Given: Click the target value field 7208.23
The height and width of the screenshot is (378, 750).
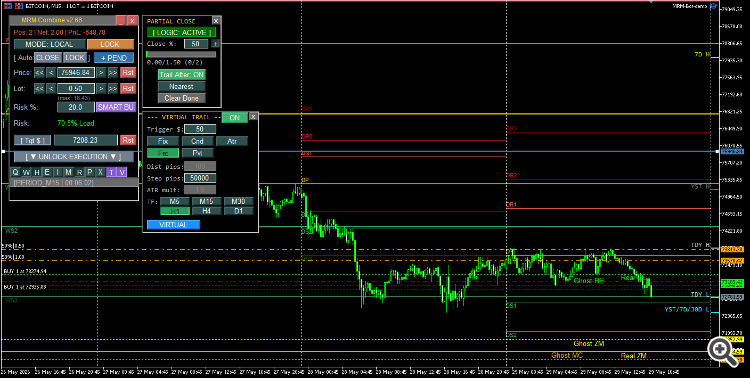Looking at the screenshot, I should coord(86,140).
